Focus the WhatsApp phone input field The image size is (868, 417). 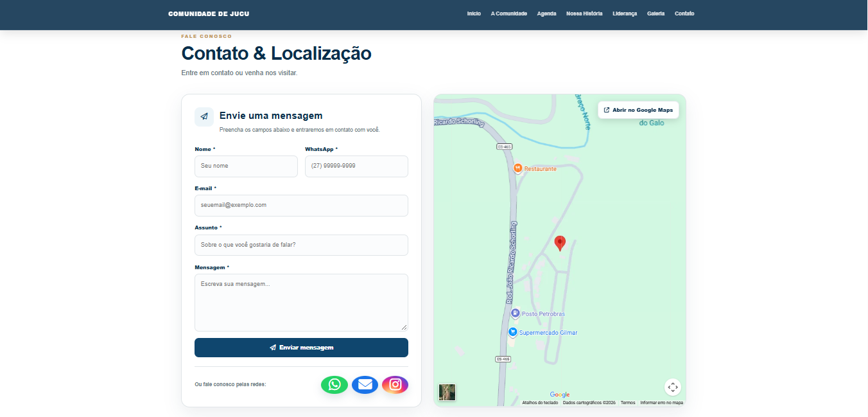click(x=356, y=166)
